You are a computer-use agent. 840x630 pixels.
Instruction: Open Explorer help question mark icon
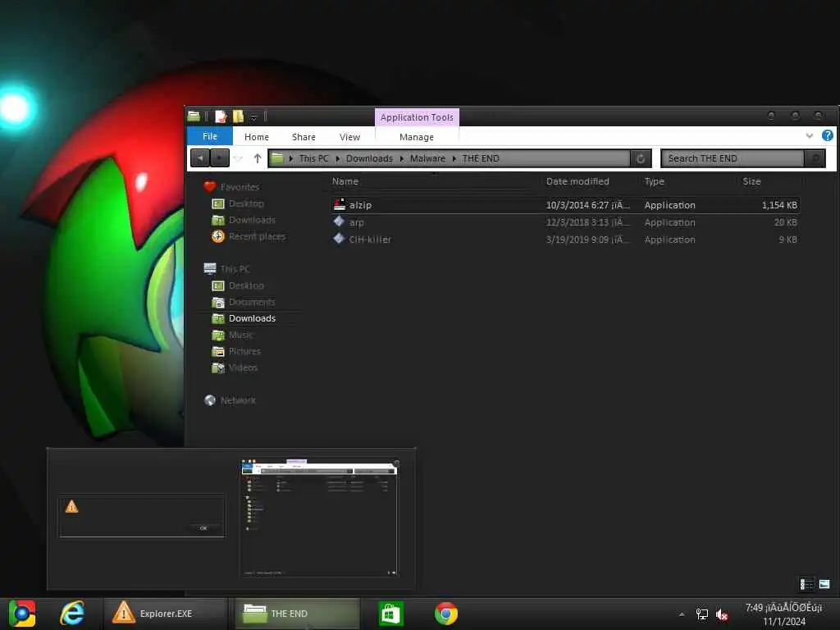click(x=827, y=135)
